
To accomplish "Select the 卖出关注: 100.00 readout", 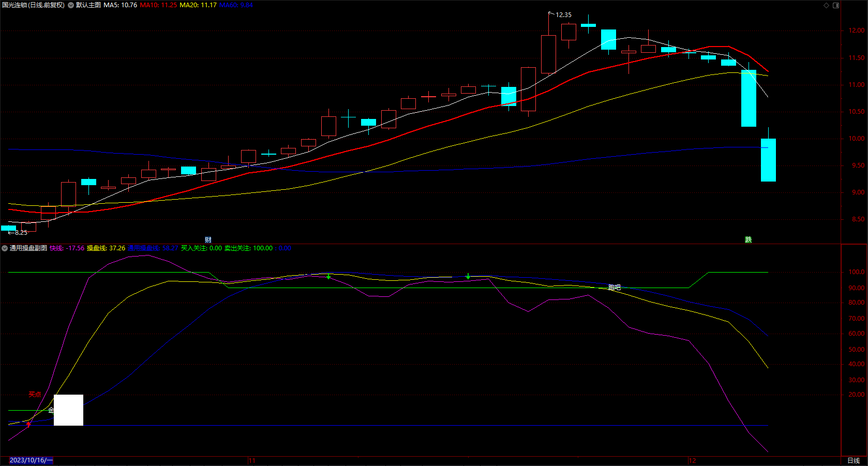I will [x=248, y=248].
